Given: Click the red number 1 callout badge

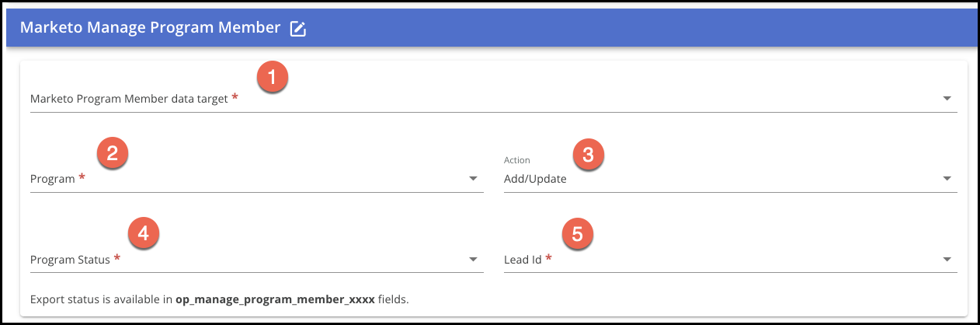Looking at the screenshot, I should (x=272, y=77).
